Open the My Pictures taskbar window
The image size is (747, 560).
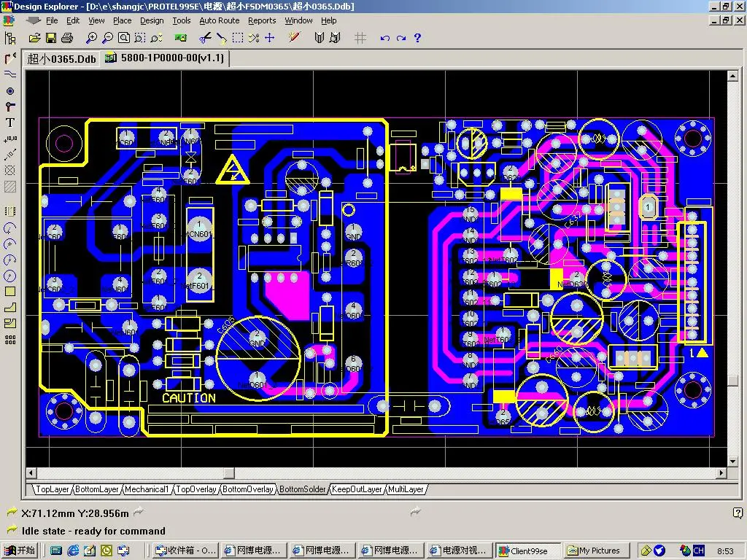click(595, 551)
